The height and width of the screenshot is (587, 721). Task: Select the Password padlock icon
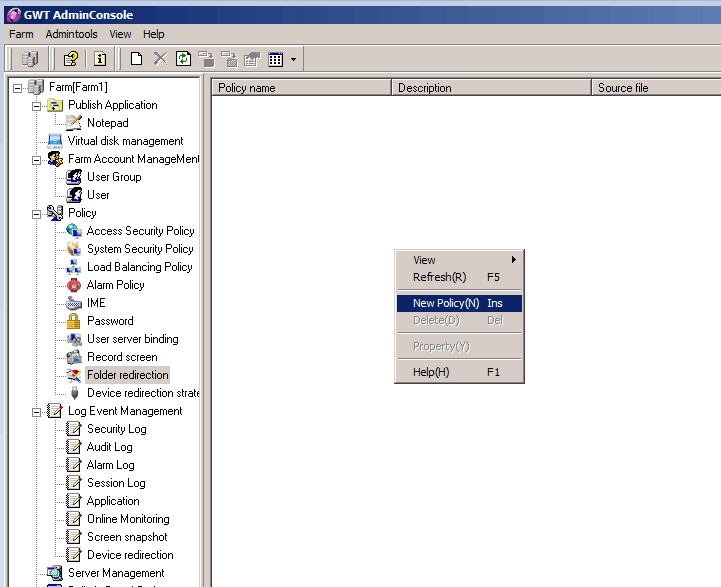click(73, 321)
